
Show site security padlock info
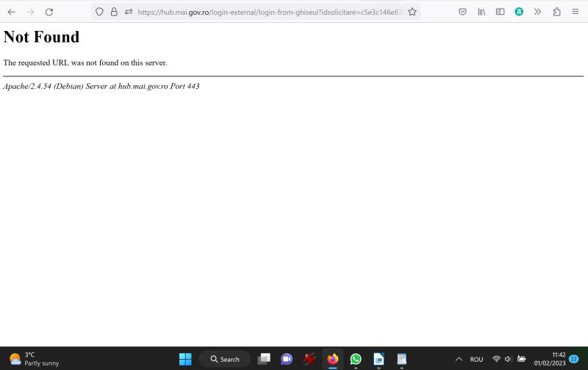[x=114, y=12]
